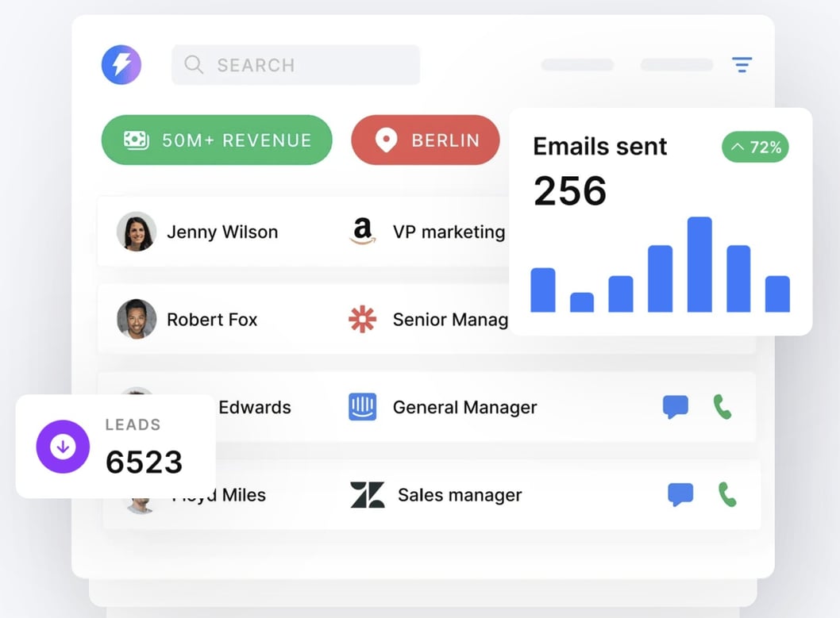
Task: Click the money icon in revenue pill
Action: 136,140
